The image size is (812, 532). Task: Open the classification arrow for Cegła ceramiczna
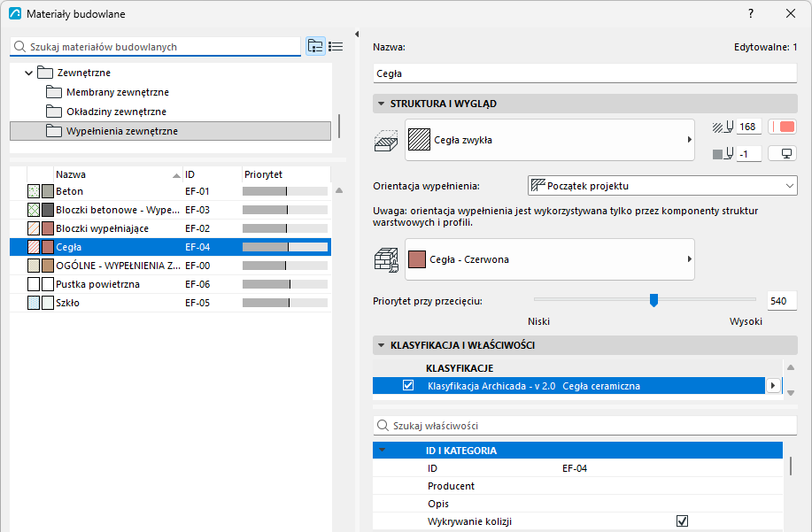click(x=773, y=386)
